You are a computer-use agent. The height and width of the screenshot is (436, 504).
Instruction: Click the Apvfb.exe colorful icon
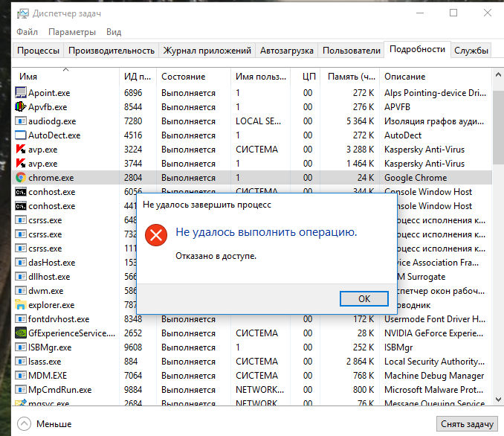tap(21, 107)
